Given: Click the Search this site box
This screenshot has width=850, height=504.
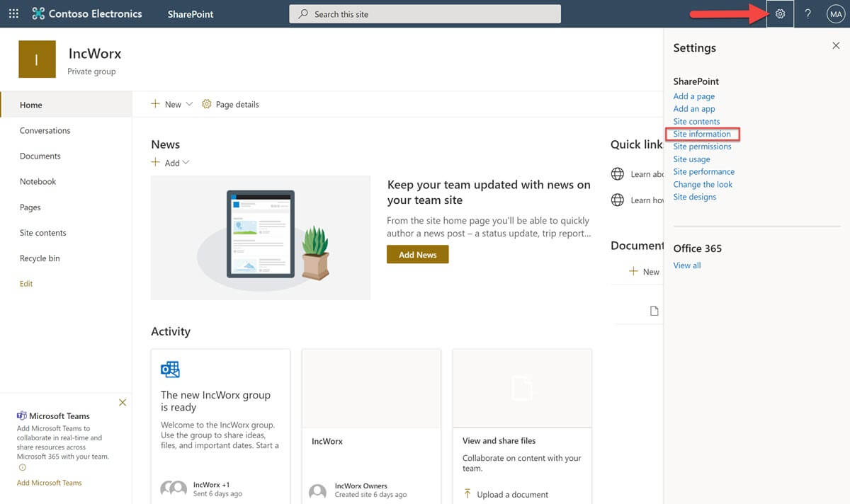Looking at the screenshot, I should click(425, 14).
